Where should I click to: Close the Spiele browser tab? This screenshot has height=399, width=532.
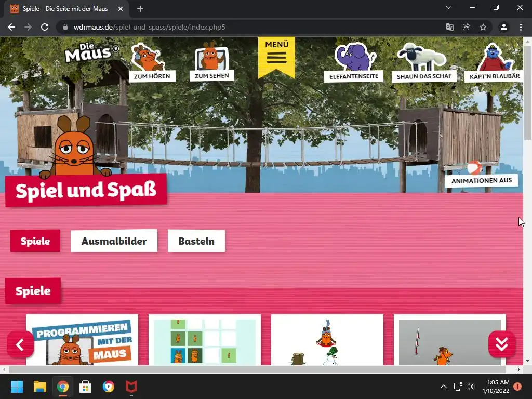coord(121,9)
